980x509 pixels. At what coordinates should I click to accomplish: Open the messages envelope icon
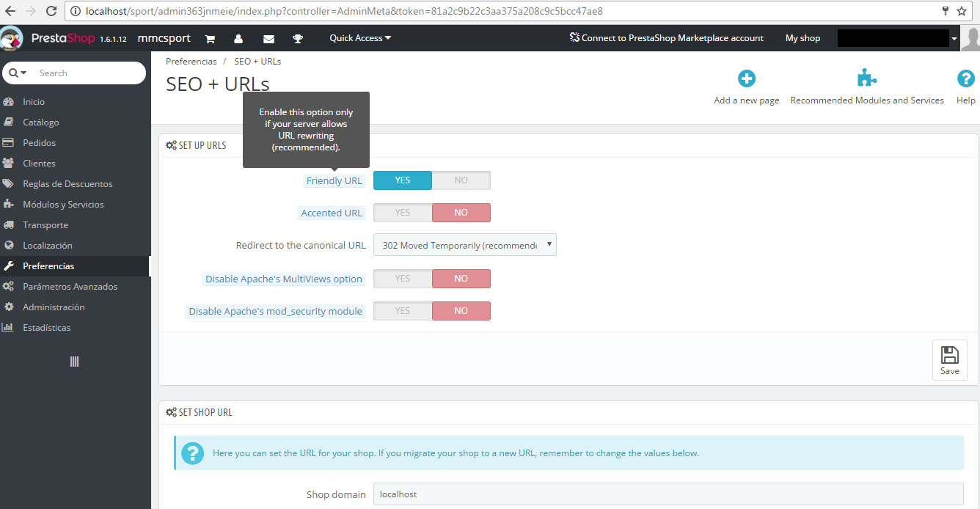coord(268,39)
